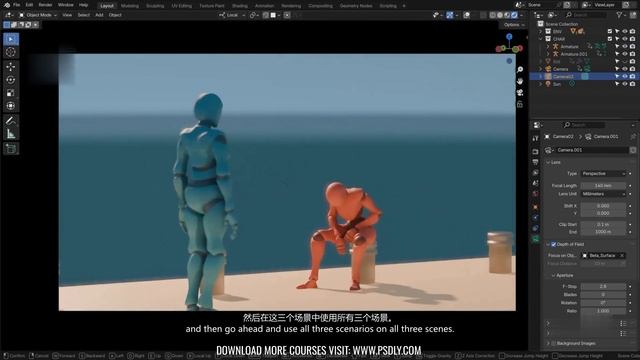
Task: Click the Focal Length value field
Action: coord(603,186)
